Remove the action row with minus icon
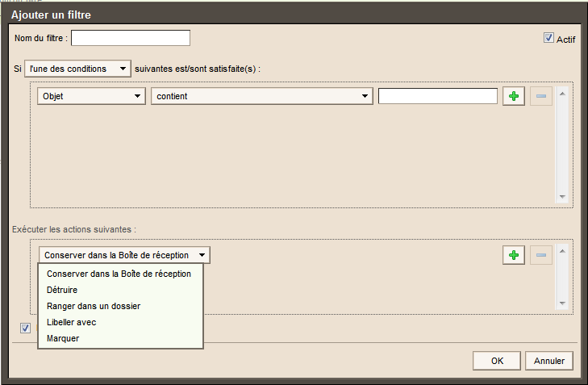Viewport: 588px width, 385px height. click(540, 255)
